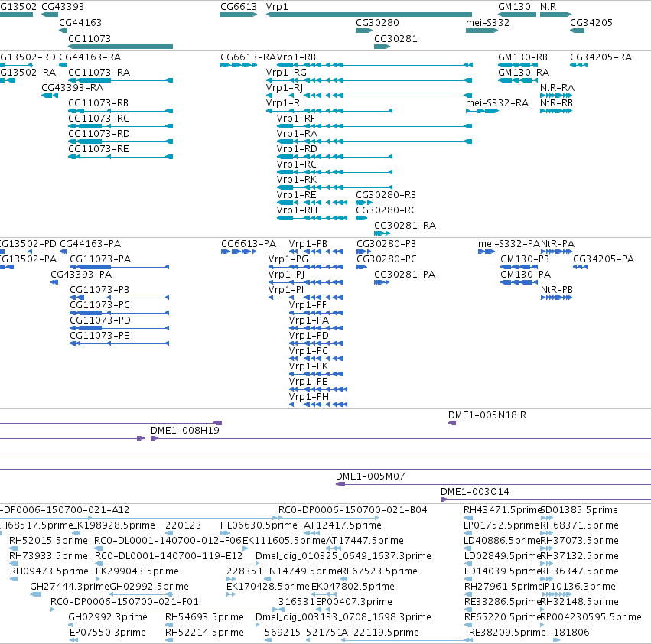
Task: Click EST RH54693.5prime
Action: pos(204,617)
